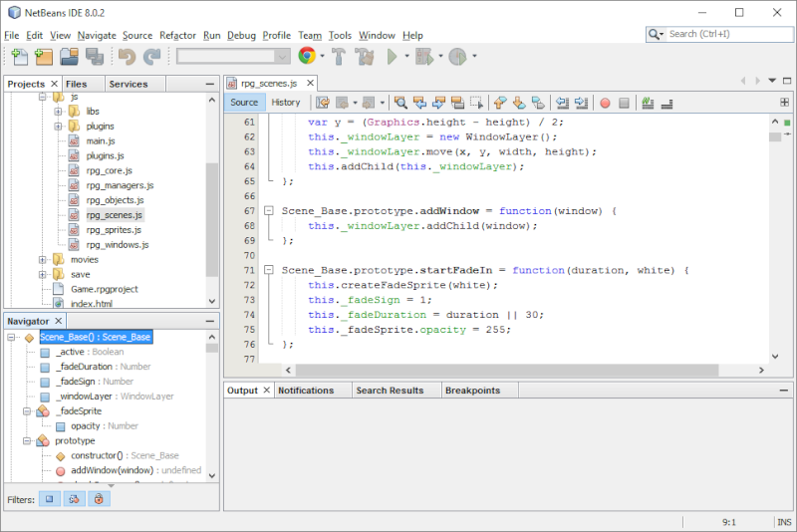Screen dimensions: 797x532
Task: Open the Navigate menu
Action: pos(97,35)
